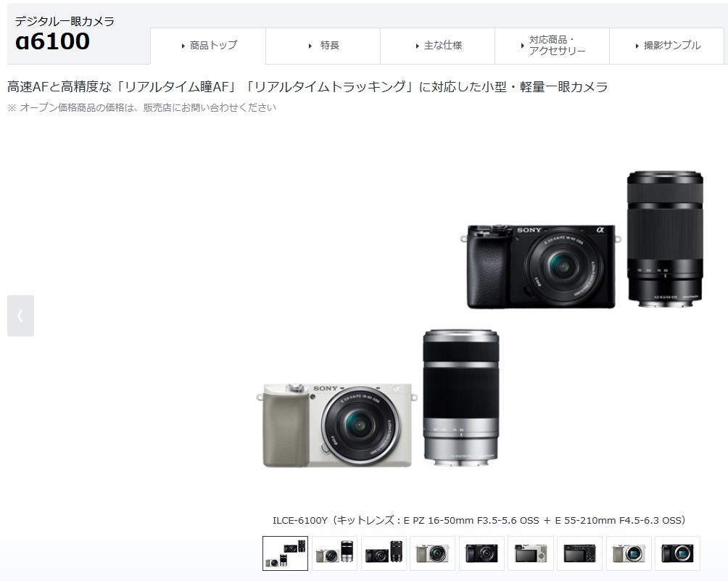Select the white camera body without lens thumbnail
The height and width of the screenshot is (581, 728).
(629, 553)
